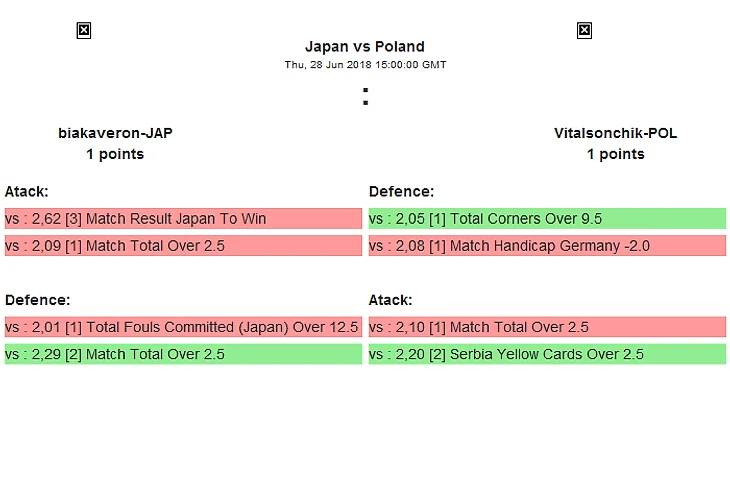The image size is (730, 480).
Task: Select the Serbia Yellow Cards Over 2.5 row
Action: coord(547,354)
